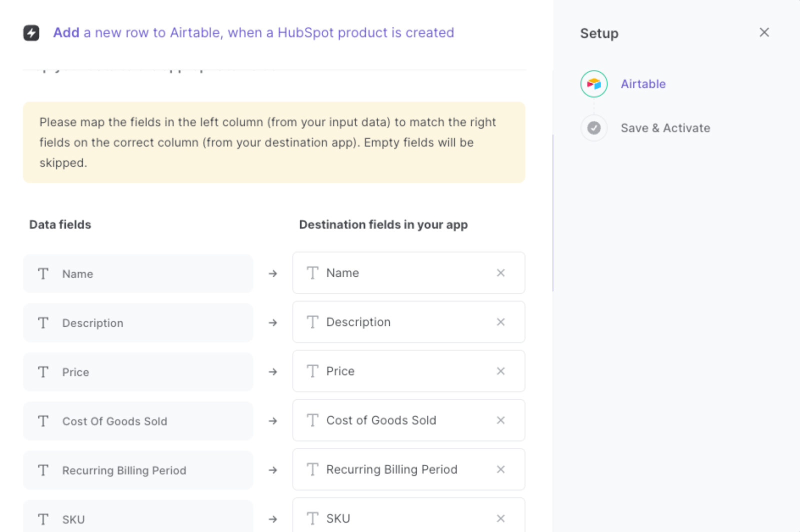
Task: Click the yellow field-mapping instructions notice
Action: [274, 142]
